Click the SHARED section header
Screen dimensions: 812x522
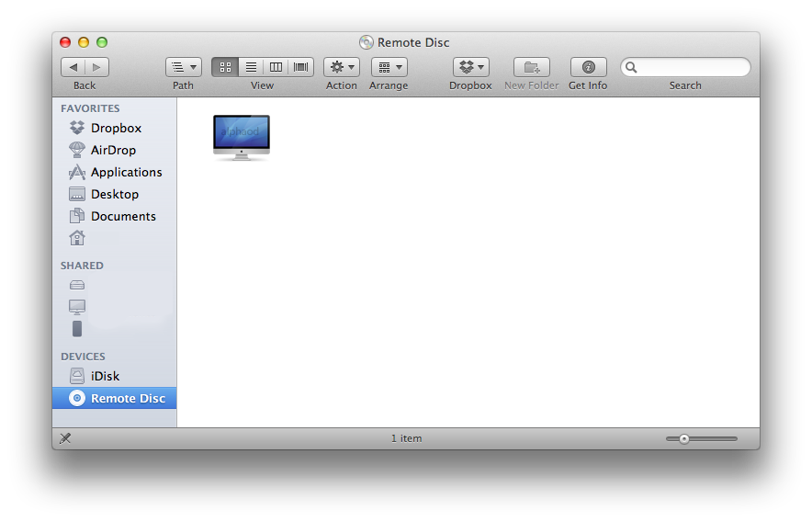point(82,266)
